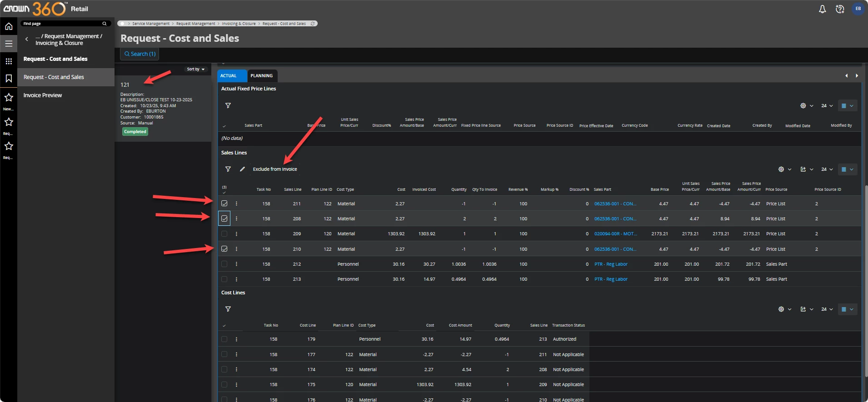Click the Exclude from Invoice button
The width and height of the screenshot is (868, 402).
click(275, 169)
